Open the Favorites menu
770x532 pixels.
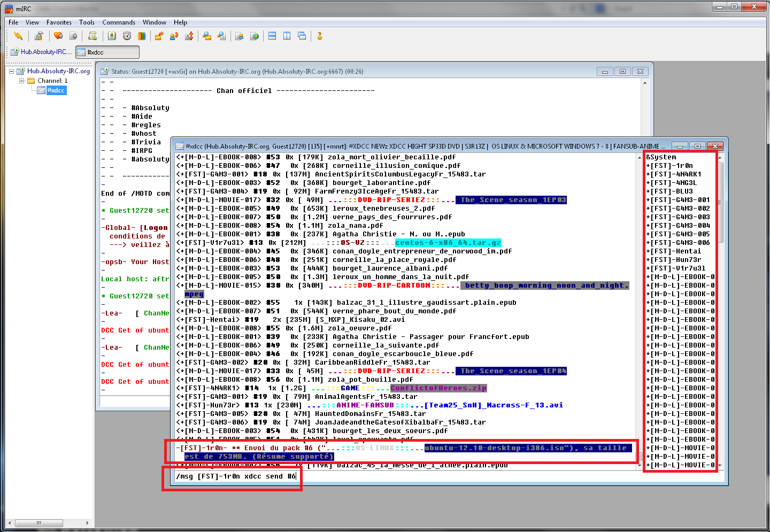(59, 22)
